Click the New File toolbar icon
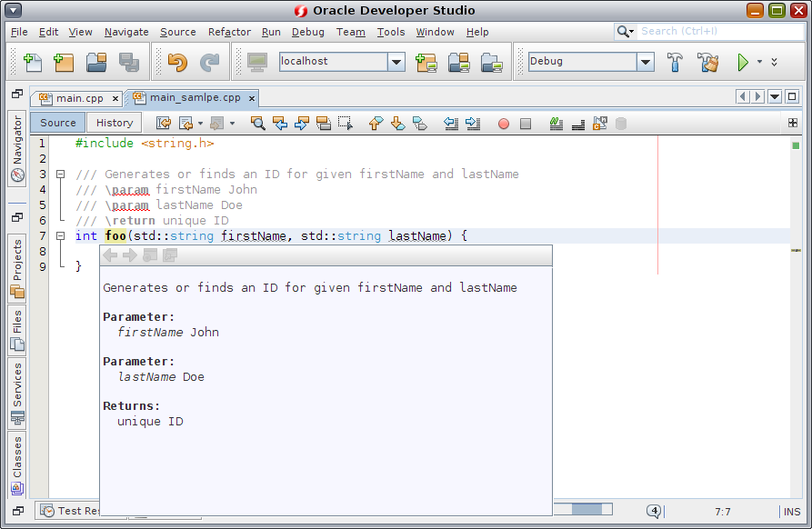 tap(33, 62)
